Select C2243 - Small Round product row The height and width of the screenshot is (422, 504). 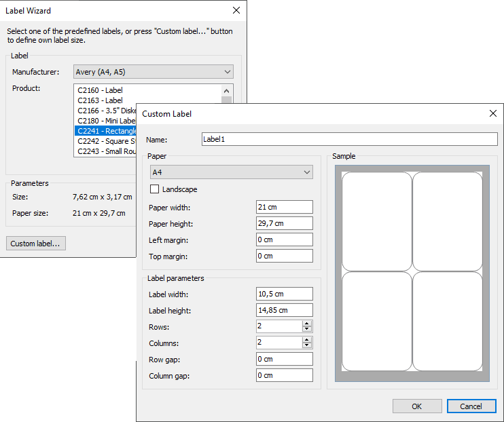click(106, 151)
